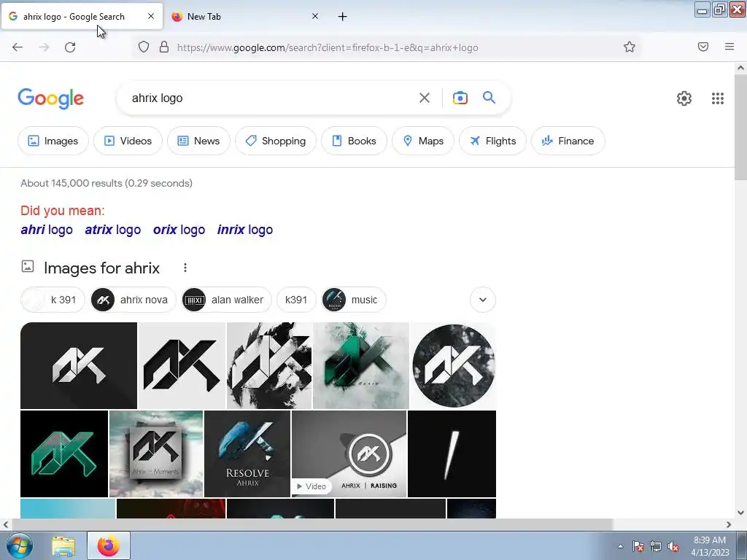Open Action Center flag icon
Viewport: 747px width, 560px height.
point(638,546)
